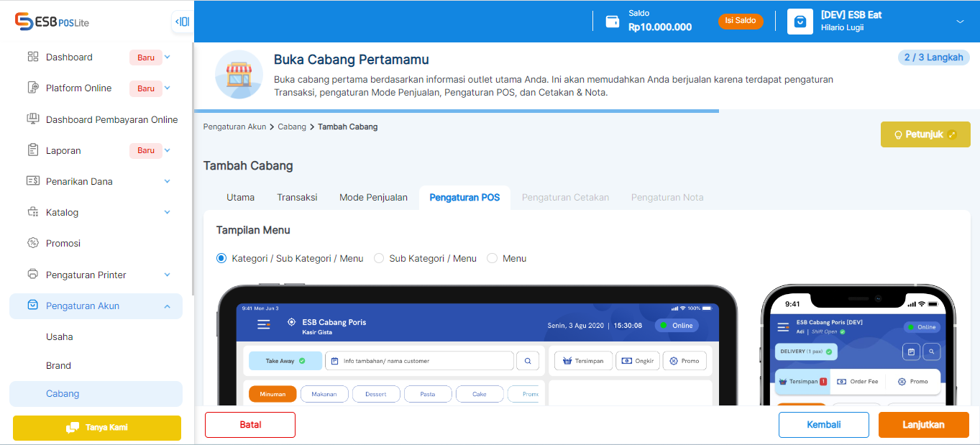Select Sub Kategori / Menu radio option
Image resolution: width=980 pixels, height=445 pixels.
[379, 258]
